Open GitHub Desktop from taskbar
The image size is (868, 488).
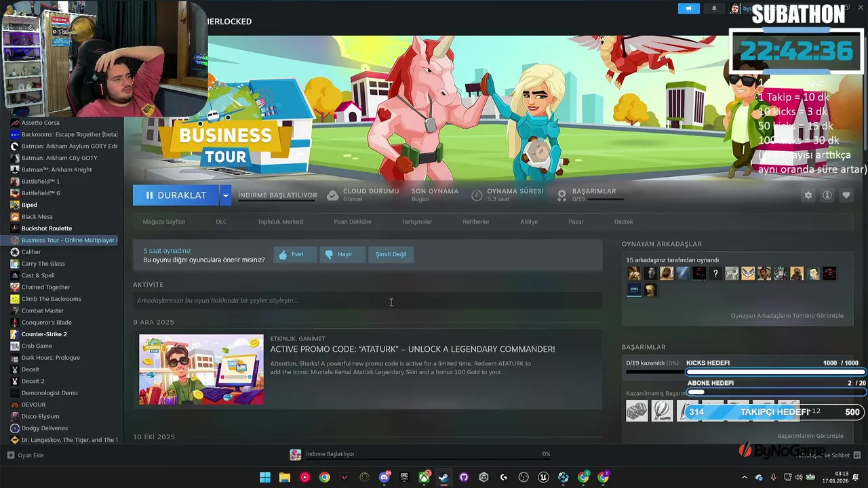point(464,477)
